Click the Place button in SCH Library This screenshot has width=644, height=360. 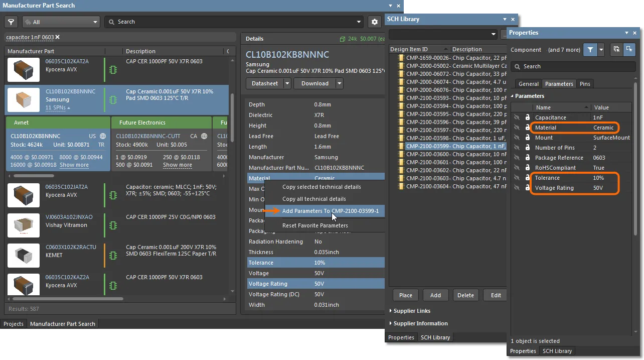405,295
